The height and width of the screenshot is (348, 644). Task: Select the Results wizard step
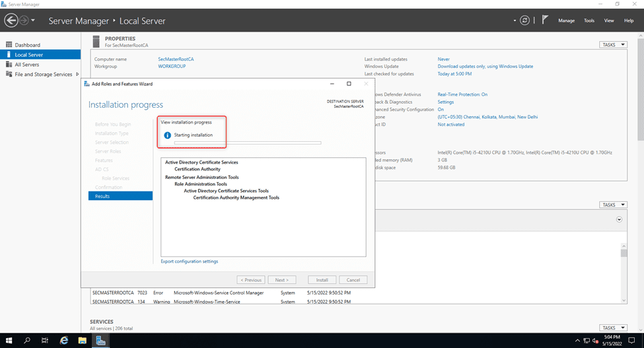pos(120,196)
